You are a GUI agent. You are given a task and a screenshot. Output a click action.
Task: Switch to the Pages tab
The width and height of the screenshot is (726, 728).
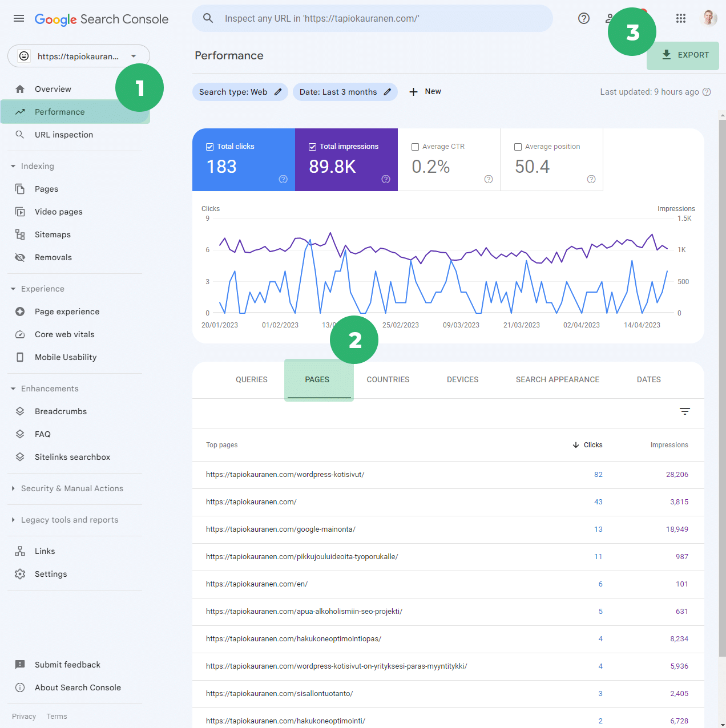pyautogui.click(x=317, y=380)
